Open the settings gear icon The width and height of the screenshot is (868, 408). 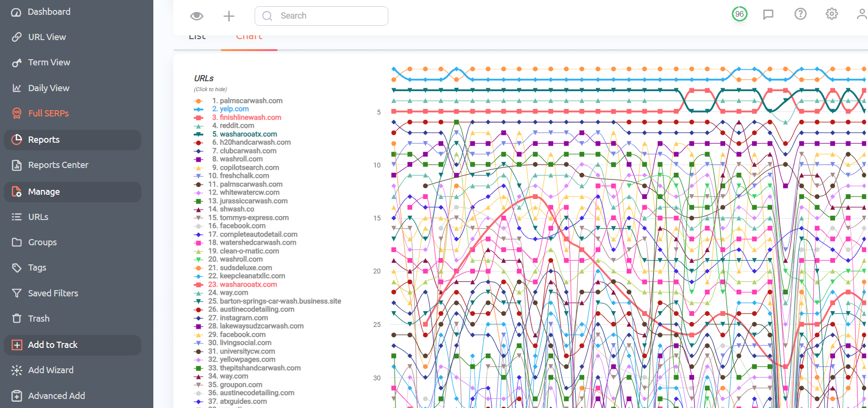[x=832, y=14]
